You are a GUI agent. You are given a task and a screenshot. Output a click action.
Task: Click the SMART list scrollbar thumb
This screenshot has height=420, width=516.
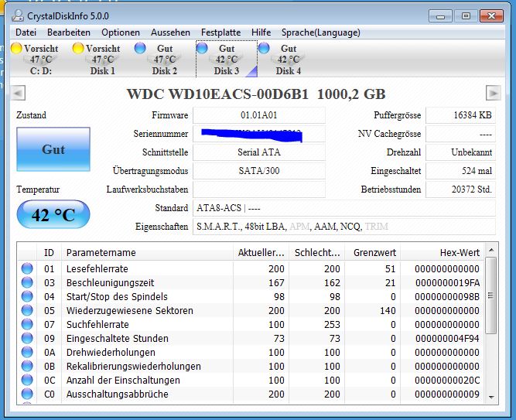[x=491, y=295]
